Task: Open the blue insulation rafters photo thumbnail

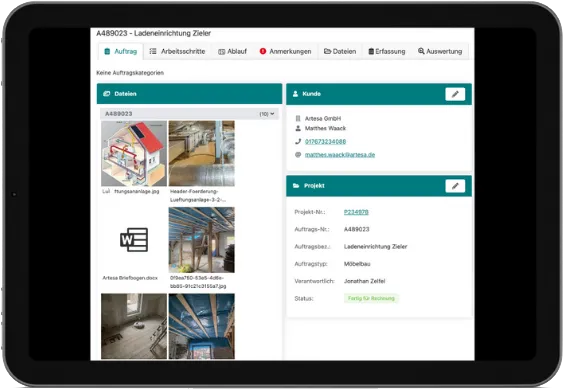Action: (x=201, y=326)
